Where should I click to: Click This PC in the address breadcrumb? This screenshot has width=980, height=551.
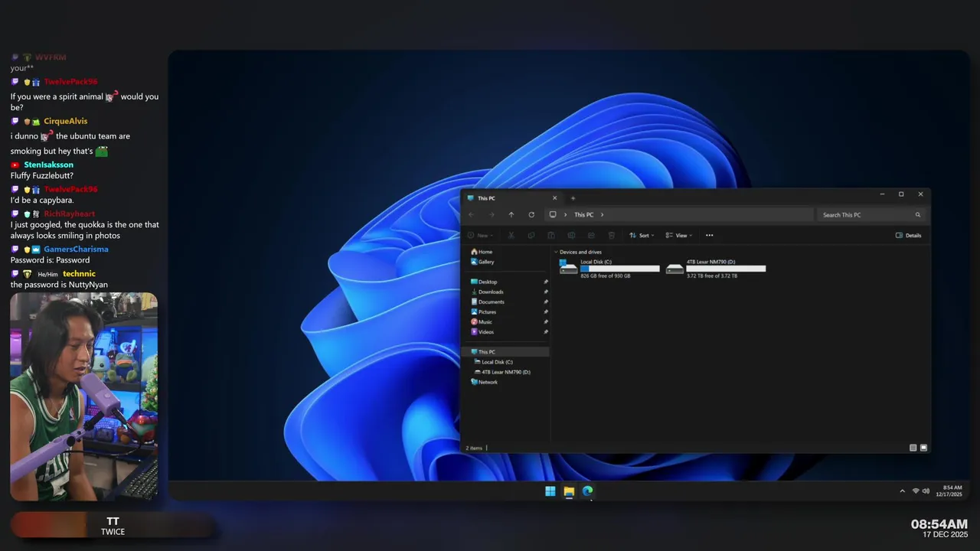click(x=584, y=215)
